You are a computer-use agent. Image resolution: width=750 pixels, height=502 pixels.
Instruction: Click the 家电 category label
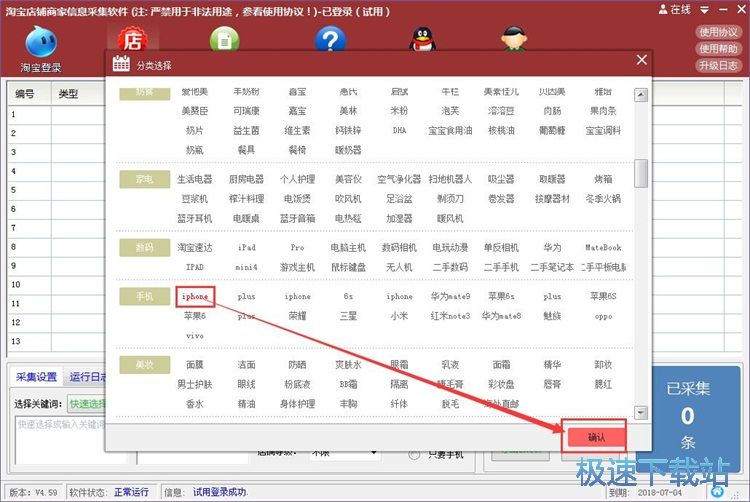tap(144, 179)
